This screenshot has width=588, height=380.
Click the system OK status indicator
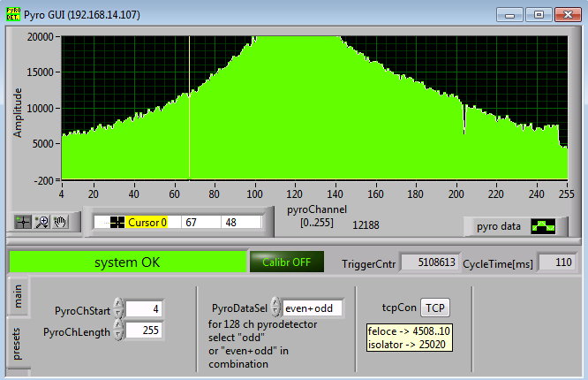tap(125, 262)
